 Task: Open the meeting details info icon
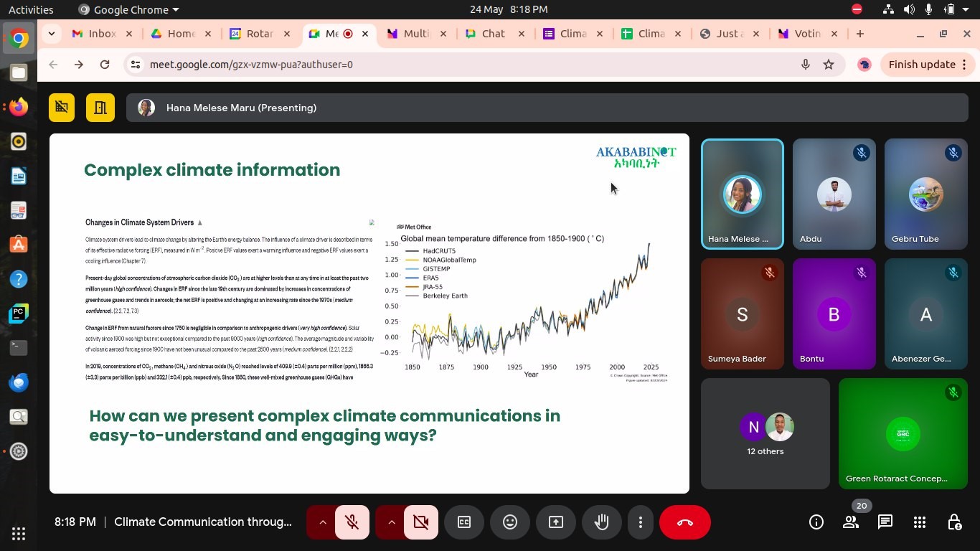click(816, 522)
